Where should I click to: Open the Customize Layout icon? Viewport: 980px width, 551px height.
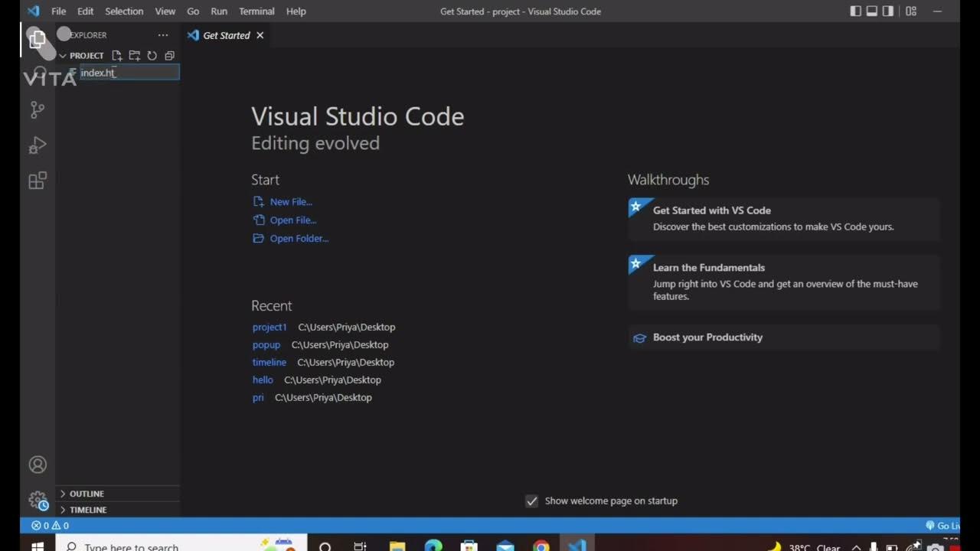click(911, 11)
